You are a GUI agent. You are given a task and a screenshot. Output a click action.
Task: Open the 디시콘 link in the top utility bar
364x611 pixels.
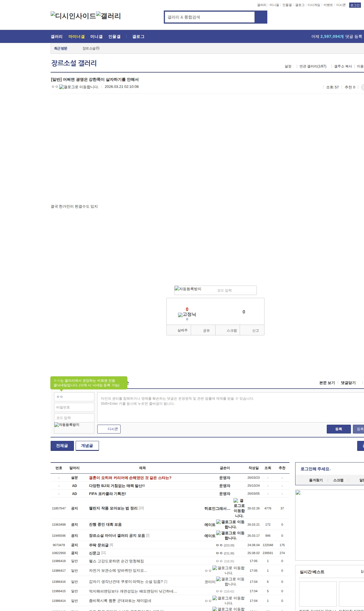pyautogui.click(x=341, y=5)
